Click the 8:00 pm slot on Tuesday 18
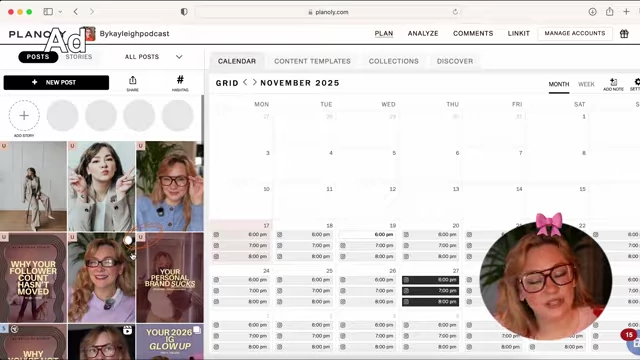This screenshot has height=360, width=640. pos(304,257)
